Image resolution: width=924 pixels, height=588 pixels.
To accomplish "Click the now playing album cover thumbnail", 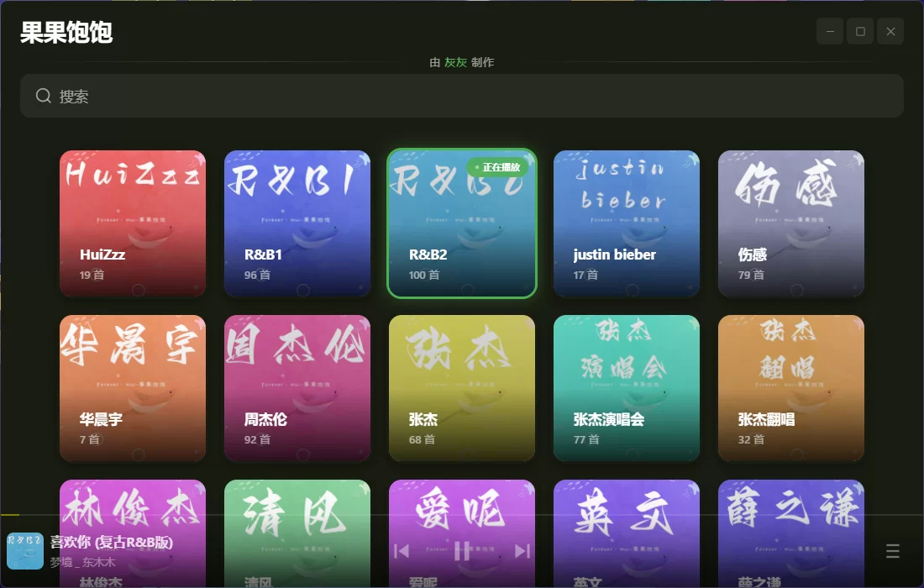I will (25, 551).
